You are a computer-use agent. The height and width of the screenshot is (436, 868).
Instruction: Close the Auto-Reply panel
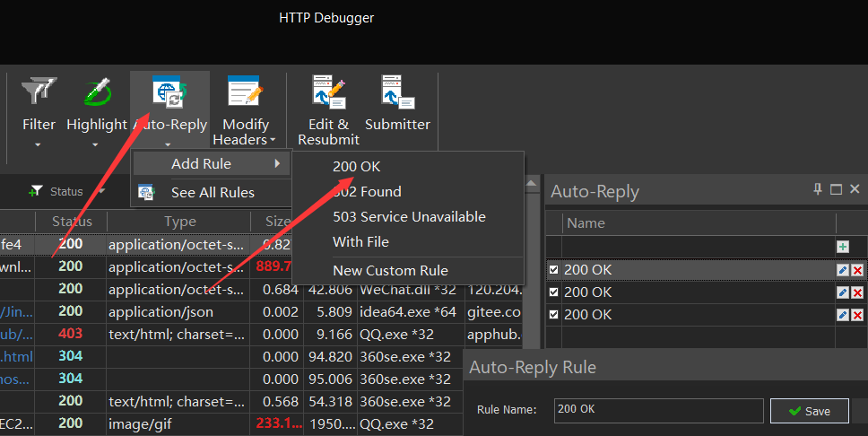coord(855,189)
